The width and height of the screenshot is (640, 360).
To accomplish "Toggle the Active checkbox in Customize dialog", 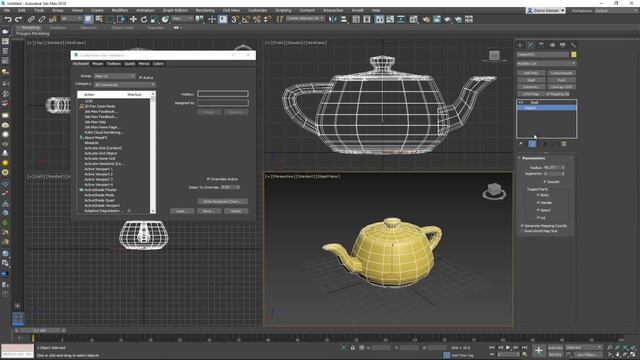I will coord(140,77).
